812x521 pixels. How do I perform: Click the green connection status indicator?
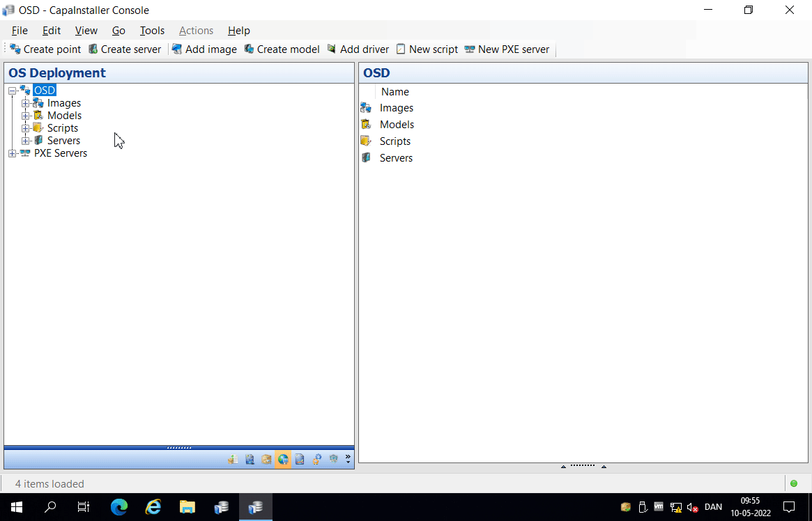[794, 484]
